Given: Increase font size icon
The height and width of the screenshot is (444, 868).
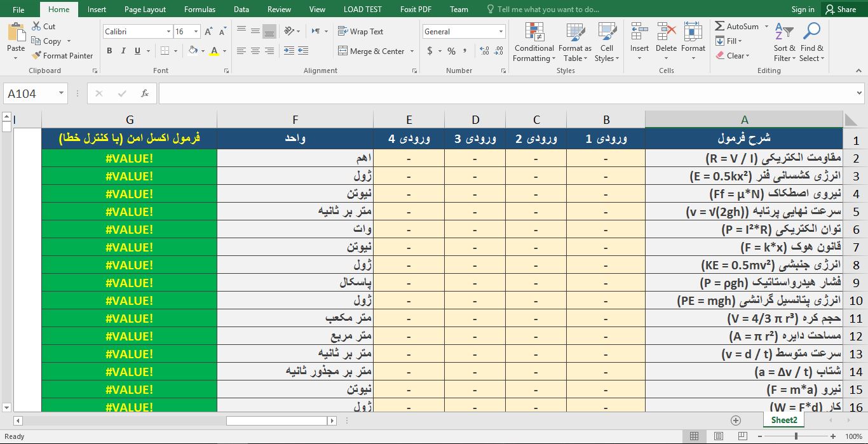Looking at the screenshot, I should coord(208,31).
